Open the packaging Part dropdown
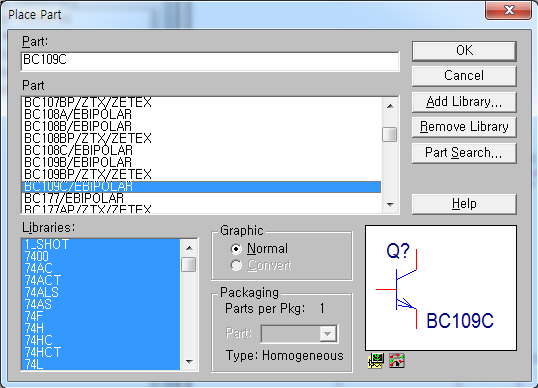 (327, 333)
